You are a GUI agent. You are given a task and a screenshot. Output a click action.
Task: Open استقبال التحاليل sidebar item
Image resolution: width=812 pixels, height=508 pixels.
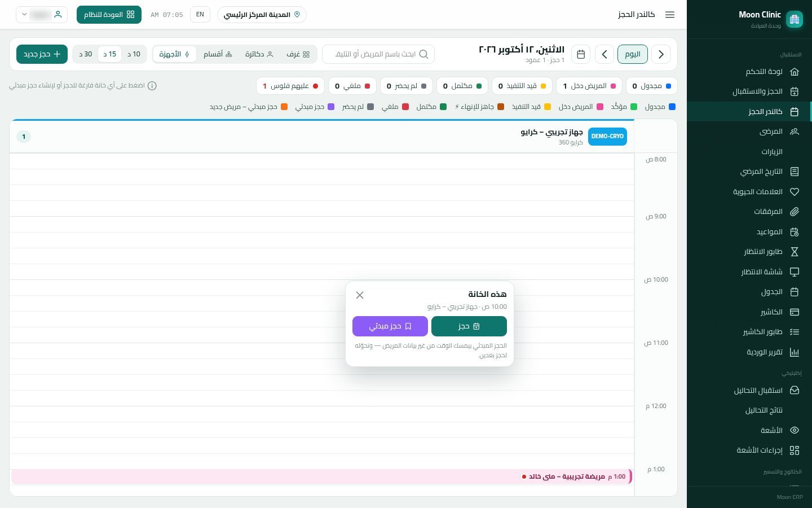[749, 391]
